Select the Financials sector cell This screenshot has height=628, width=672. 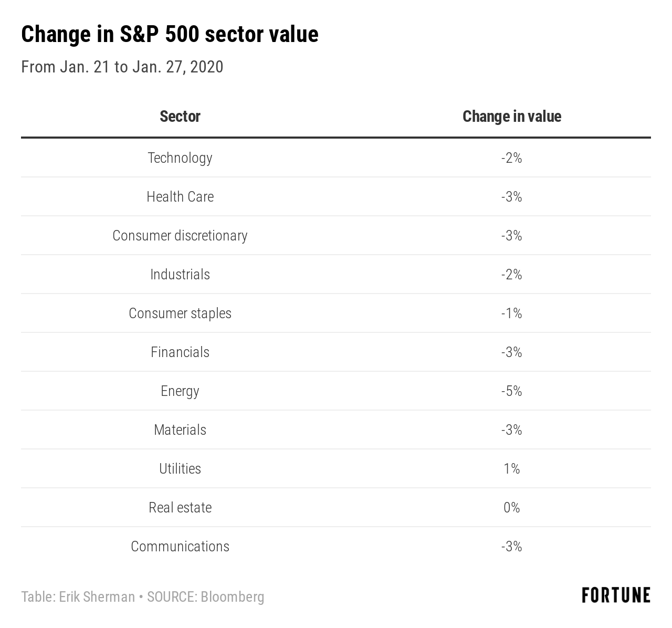point(180,352)
